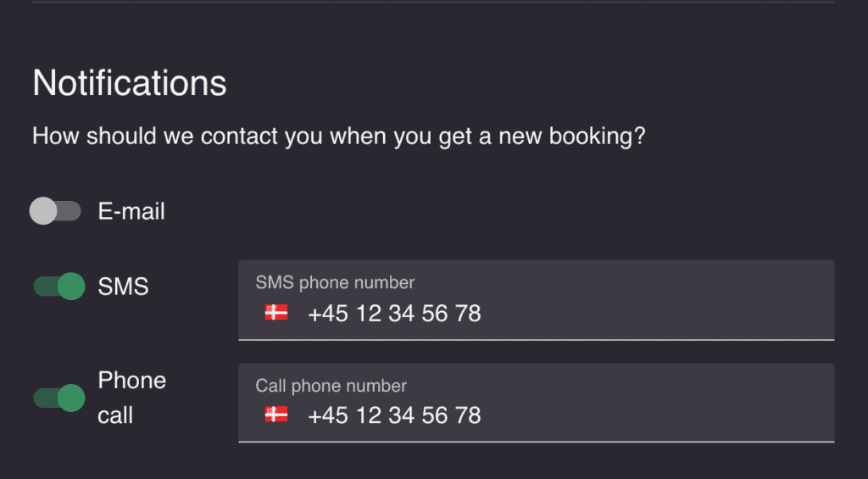The image size is (868, 479).
Task: Disable the Phone call notification switch
Action: tap(59, 398)
